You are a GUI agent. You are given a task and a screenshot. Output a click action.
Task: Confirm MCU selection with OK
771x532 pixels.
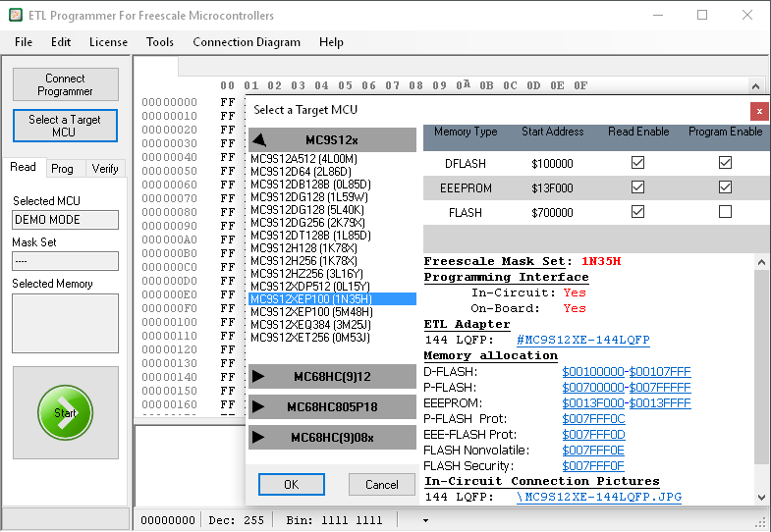click(292, 484)
